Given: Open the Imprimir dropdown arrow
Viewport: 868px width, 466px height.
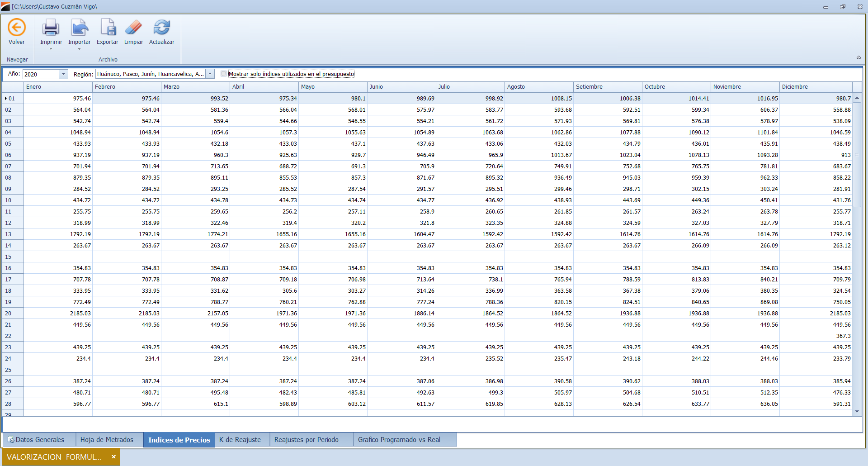Looking at the screenshot, I should (51, 49).
